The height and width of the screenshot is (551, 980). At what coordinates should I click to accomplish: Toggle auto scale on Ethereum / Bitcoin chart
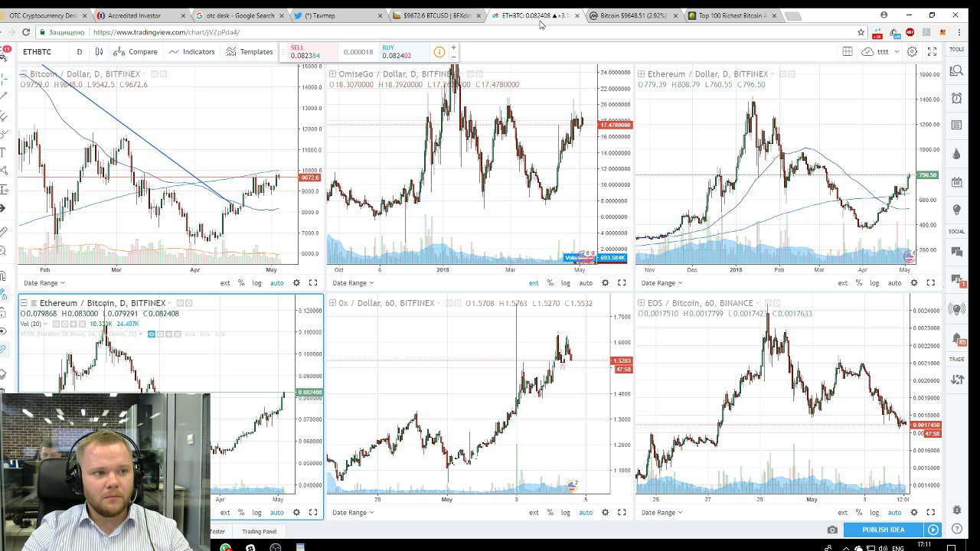pyautogui.click(x=276, y=513)
